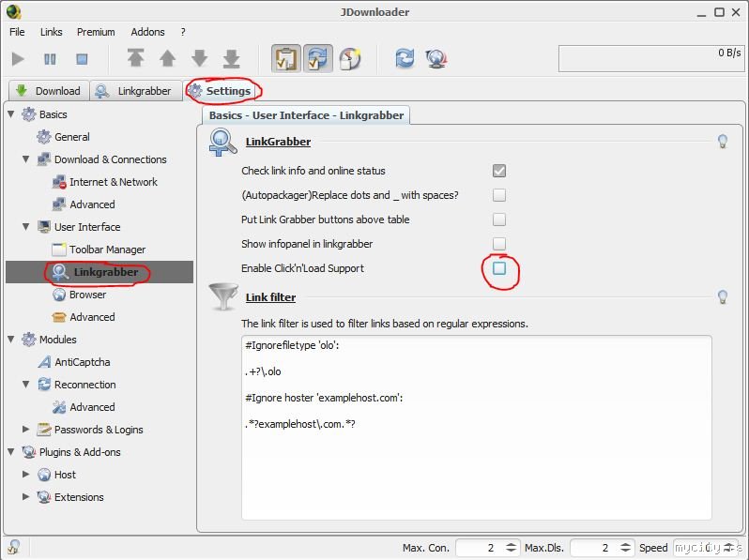Click the Link filter section heading
The image size is (749, 560).
pyautogui.click(x=270, y=297)
